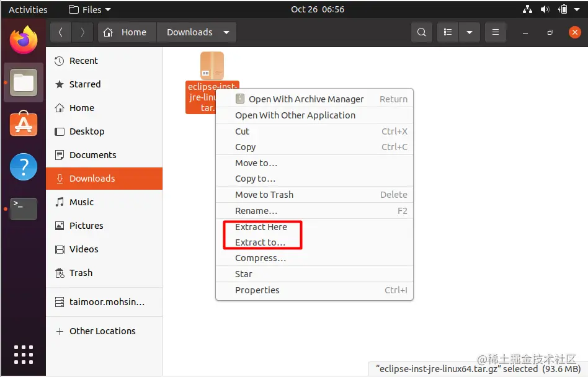Open Music in the sidebar
This screenshot has width=588, height=377.
104,202
